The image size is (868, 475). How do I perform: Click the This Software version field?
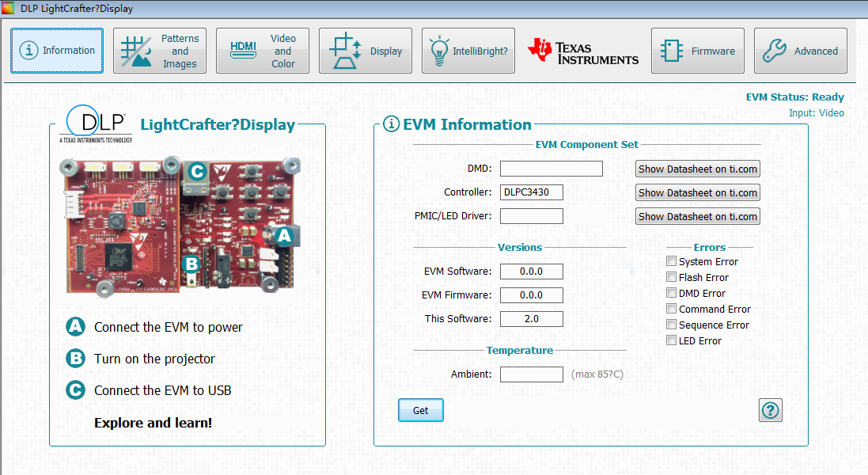(532, 319)
